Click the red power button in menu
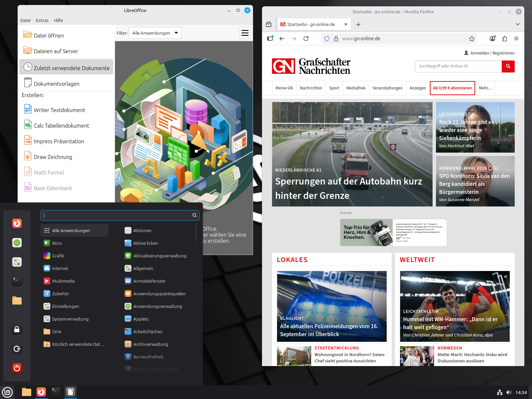Viewport: 532px width, 399px height. click(x=17, y=368)
